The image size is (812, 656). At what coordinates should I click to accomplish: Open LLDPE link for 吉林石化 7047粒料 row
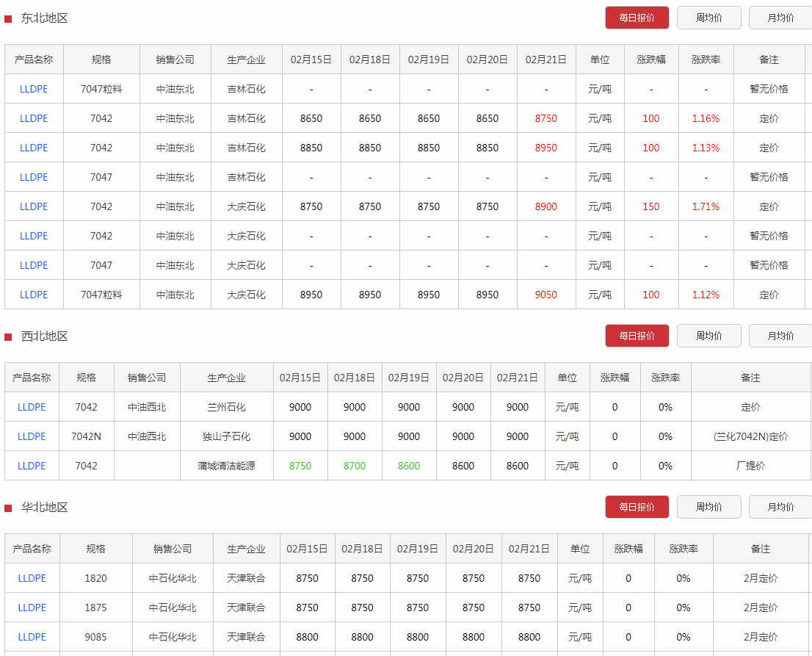[34, 89]
